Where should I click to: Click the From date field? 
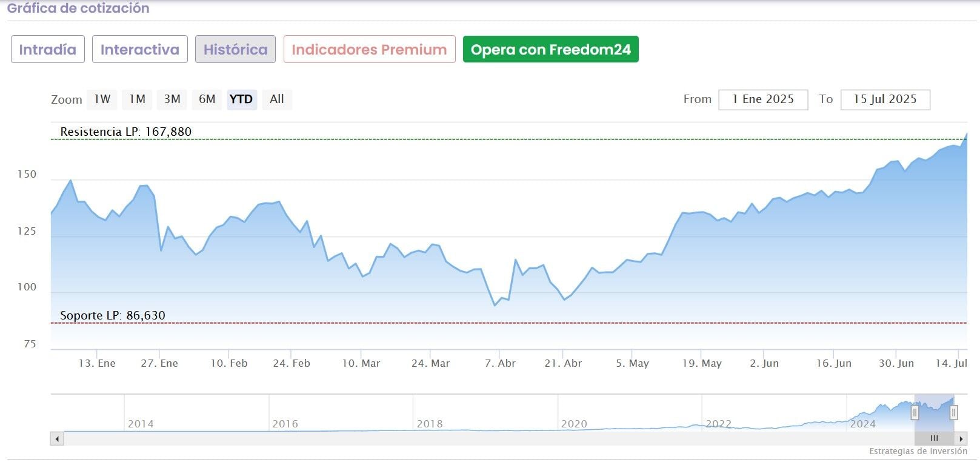pyautogui.click(x=762, y=99)
